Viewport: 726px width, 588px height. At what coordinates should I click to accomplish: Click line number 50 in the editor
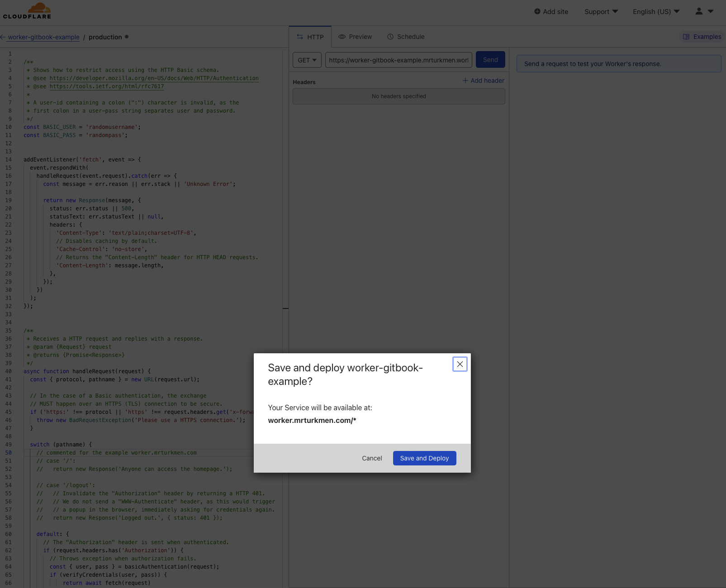coord(9,453)
